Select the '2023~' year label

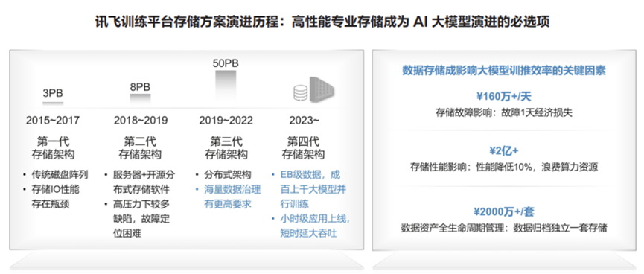pyautogui.click(x=305, y=121)
